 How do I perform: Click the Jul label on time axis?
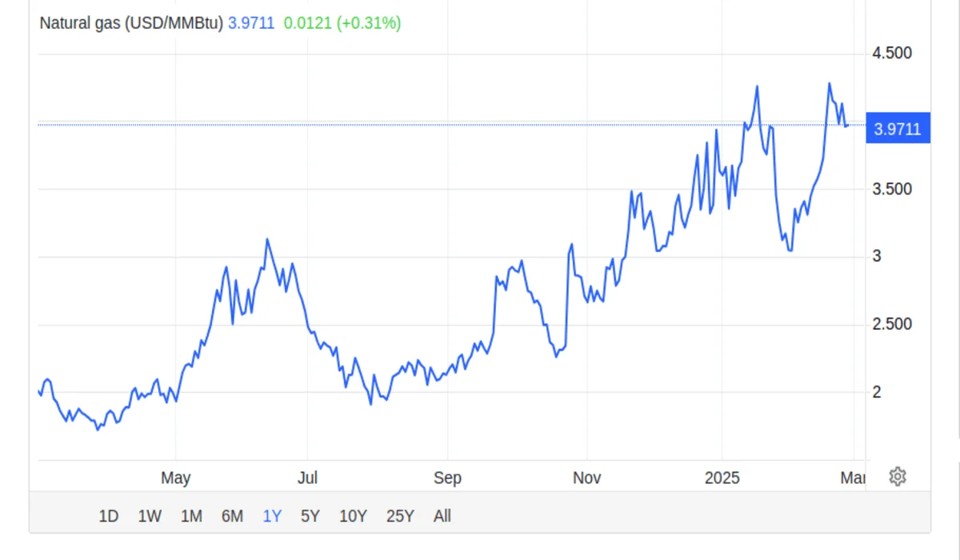pyautogui.click(x=307, y=478)
